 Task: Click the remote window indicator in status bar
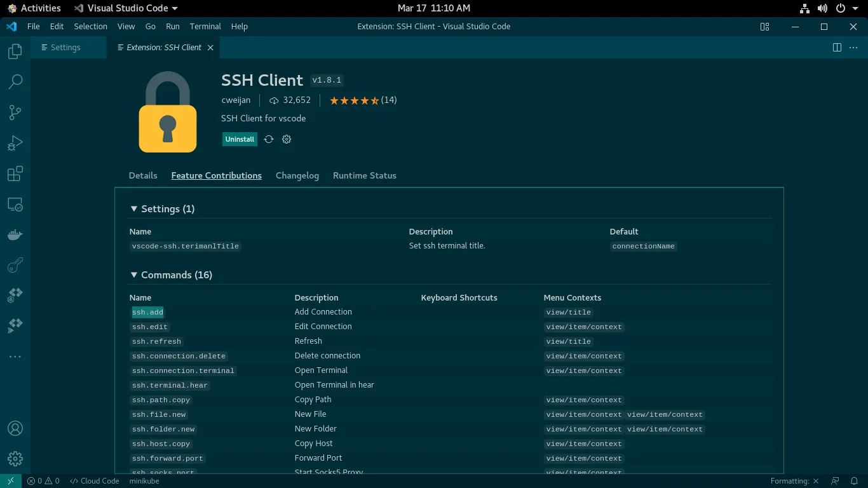(x=11, y=481)
